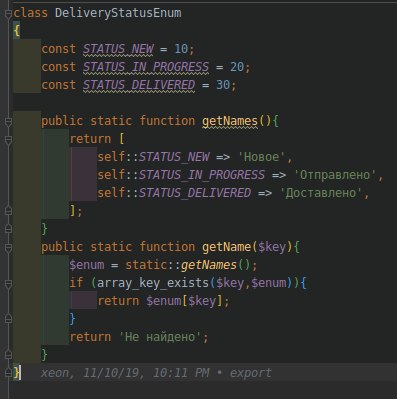This screenshot has height=399, width=397.
Task: Click the 'if' keyword
Action: click(76, 283)
